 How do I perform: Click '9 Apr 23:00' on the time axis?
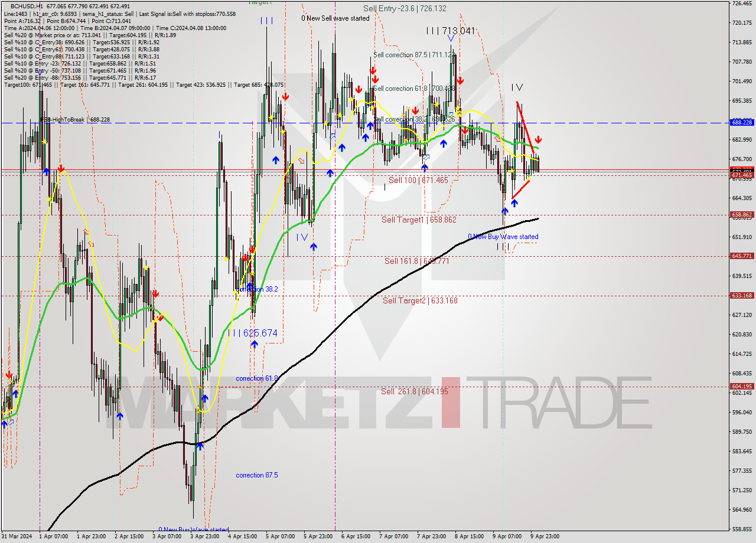pyautogui.click(x=545, y=537)
